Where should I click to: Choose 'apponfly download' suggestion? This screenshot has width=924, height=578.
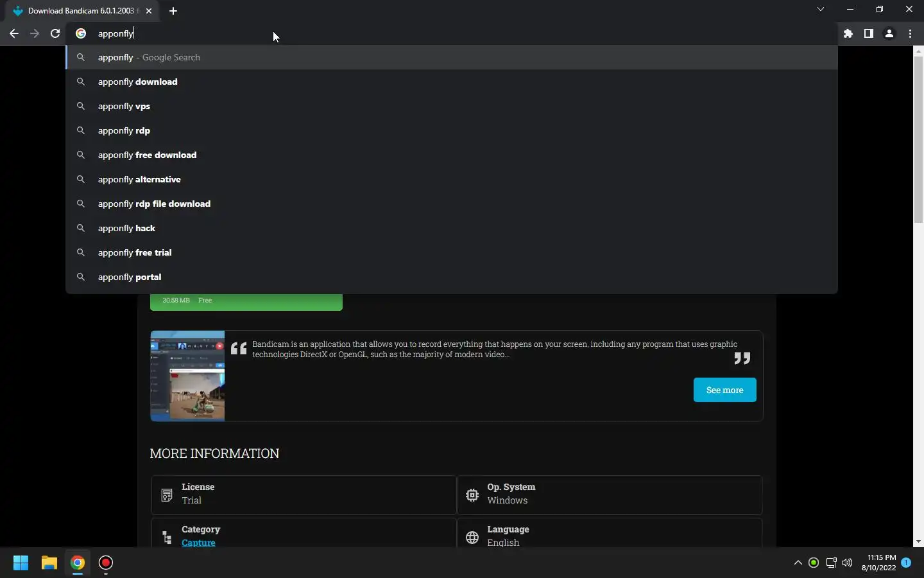pos(452,82)
